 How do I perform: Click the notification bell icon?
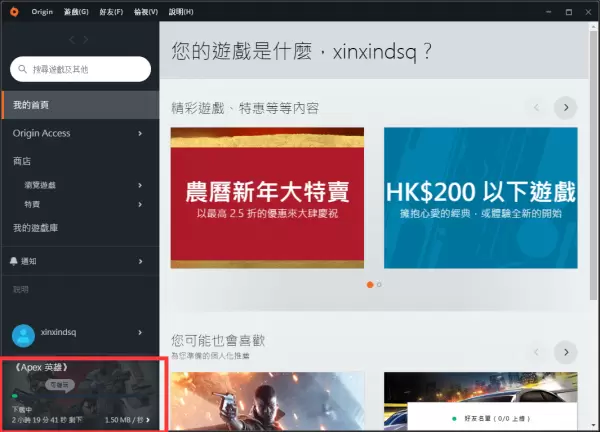[x=13, y=261]
